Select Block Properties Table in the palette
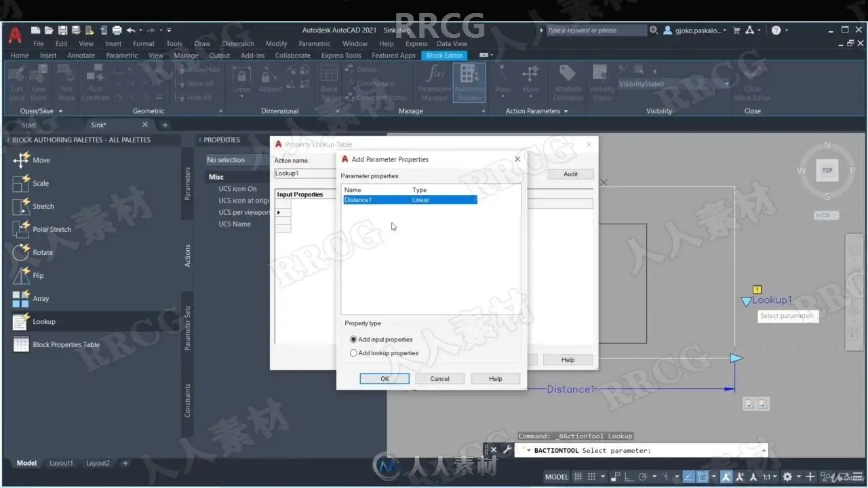This screenshot has height=488, width=868. coord(56,345)
